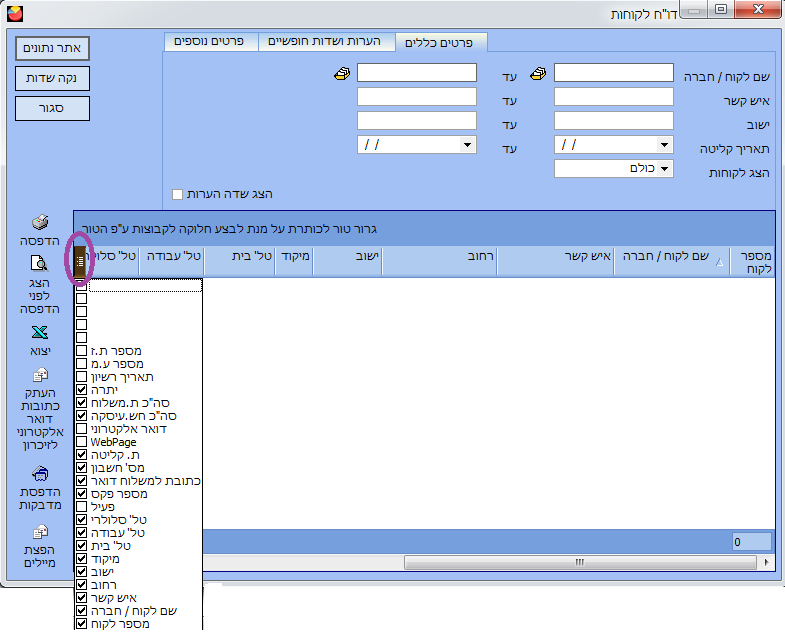This screenshot has height=638, width=785.
Task: Click העתק כתובות דואר אלקטרוני לזיכרון icon
Action: click(40, 376)
